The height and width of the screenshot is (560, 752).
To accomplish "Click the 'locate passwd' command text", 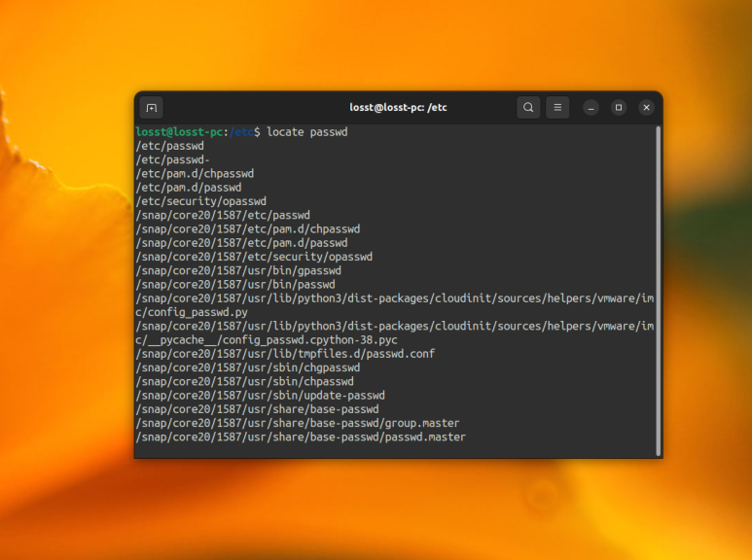I will pos(307,132).
